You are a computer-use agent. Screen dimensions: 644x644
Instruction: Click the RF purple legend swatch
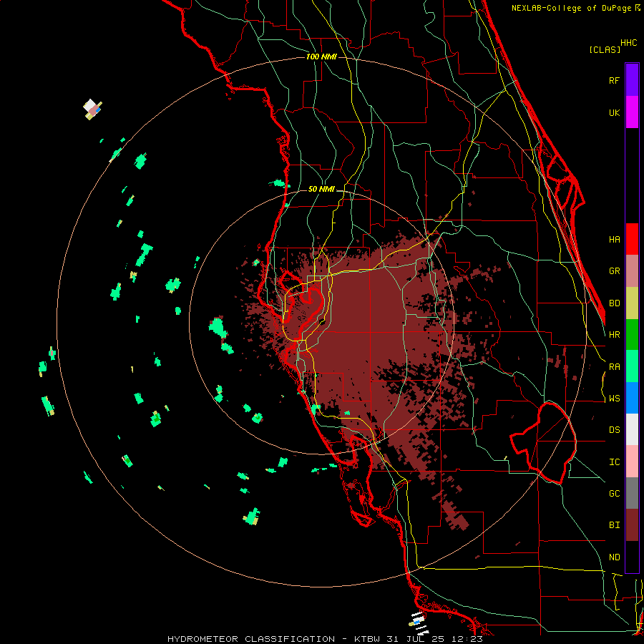tap(632, 80)
